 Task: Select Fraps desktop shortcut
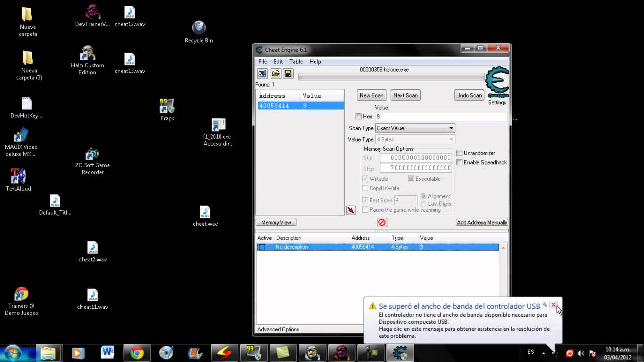[x=167, y=110]
